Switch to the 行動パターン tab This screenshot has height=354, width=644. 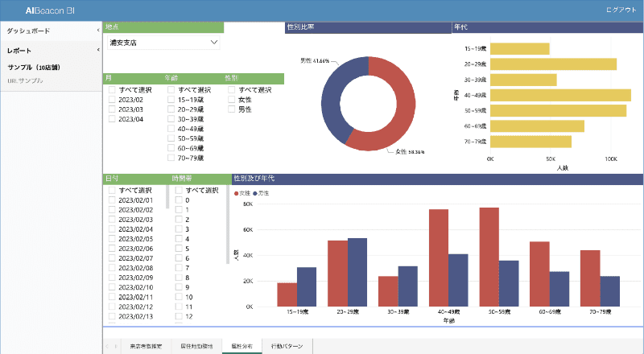(x=287, y=346)
